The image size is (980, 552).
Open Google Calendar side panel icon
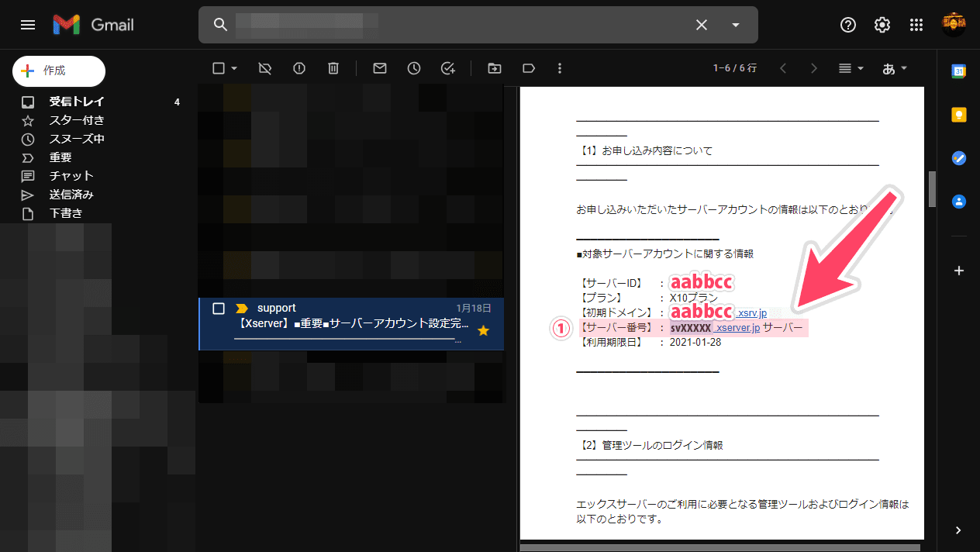click(x=958, y=71)
